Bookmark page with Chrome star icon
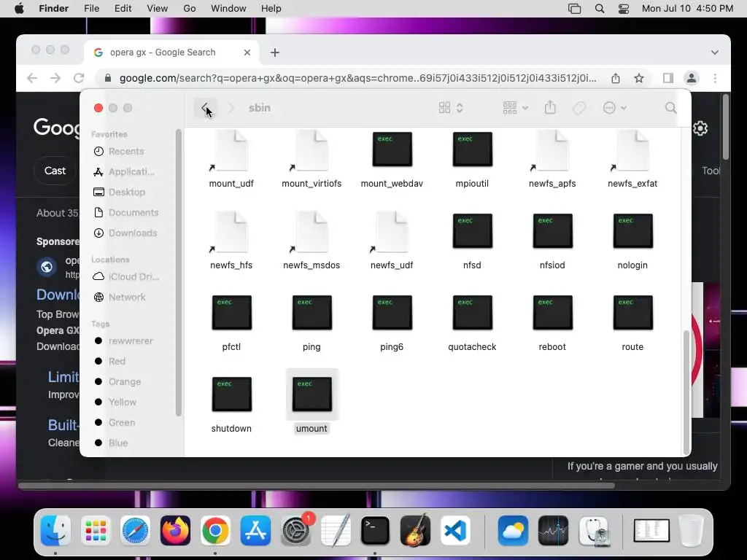 639,78
